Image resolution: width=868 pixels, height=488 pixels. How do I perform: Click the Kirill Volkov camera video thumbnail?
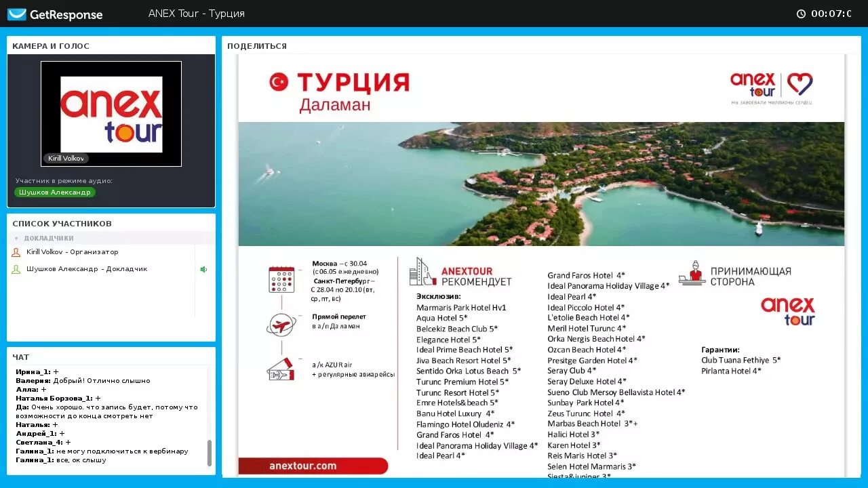111,114
